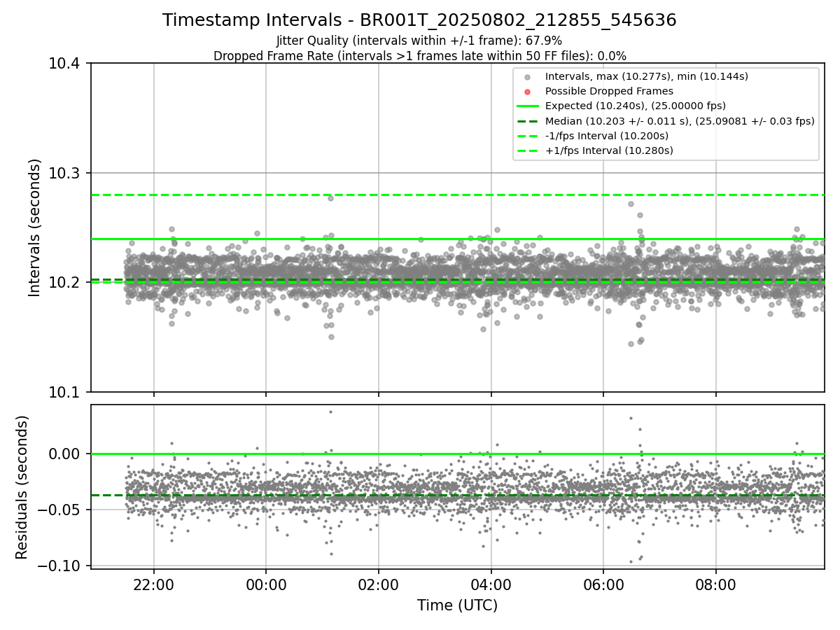
Task: Click the x-axis tick label '04:00'
Action: (491, 584)
